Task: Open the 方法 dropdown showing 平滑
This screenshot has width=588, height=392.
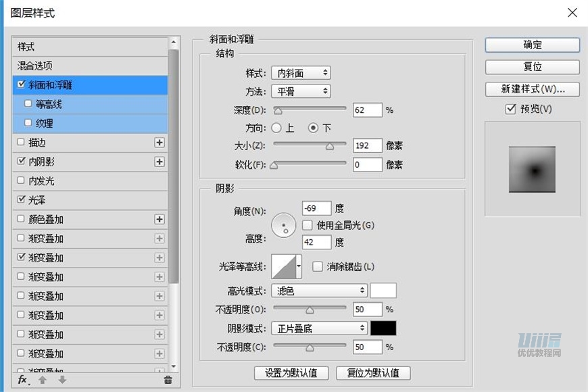Action: 301,91
